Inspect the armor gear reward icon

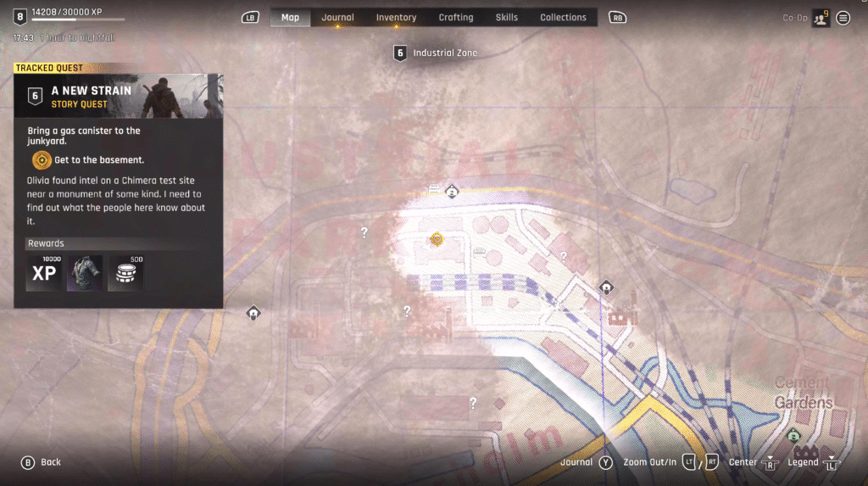point(85,273)
